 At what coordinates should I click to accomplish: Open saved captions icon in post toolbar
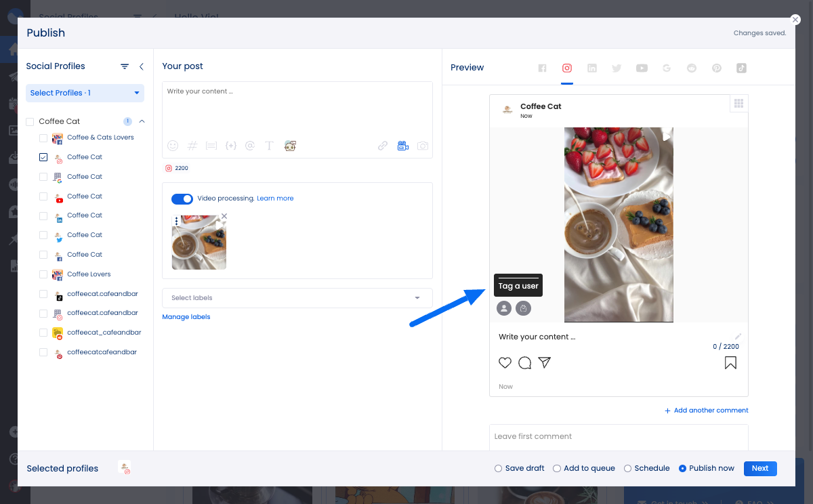(211, 146)
